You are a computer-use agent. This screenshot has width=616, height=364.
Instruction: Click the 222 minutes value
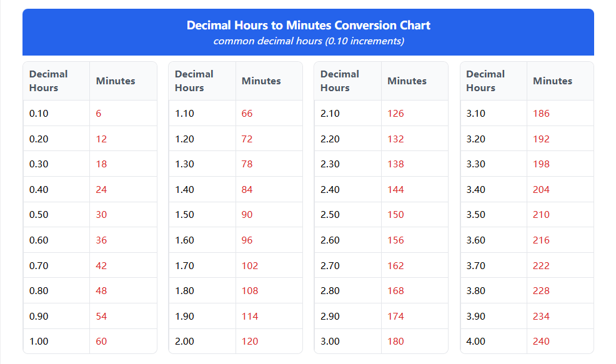tap(541, 265)
